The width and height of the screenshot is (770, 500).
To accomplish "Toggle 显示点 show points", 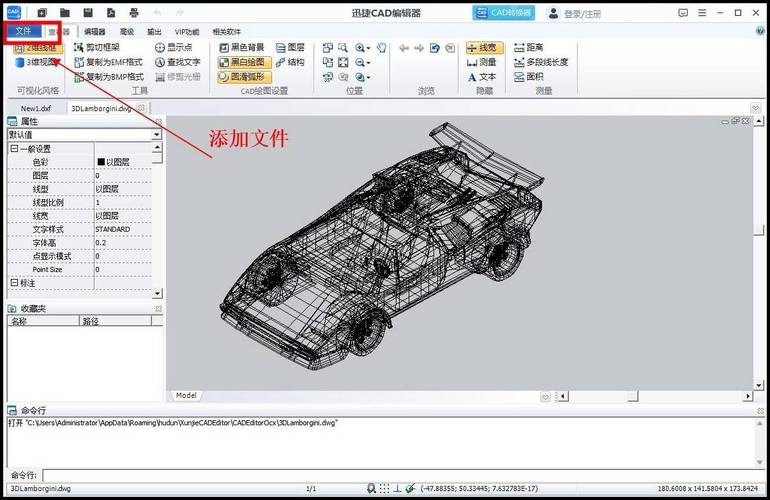I will [173, 47].
